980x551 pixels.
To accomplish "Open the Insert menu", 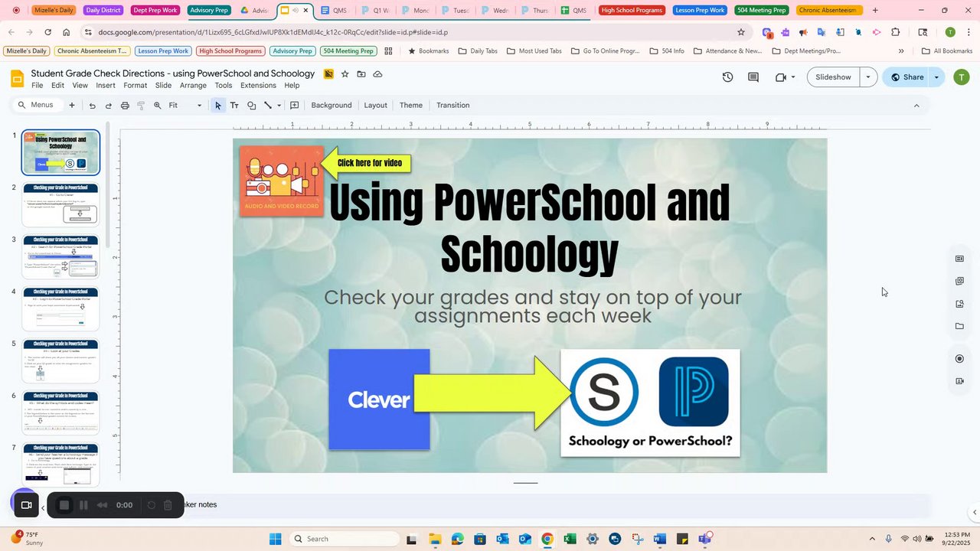I will click(x=106, y=86).
